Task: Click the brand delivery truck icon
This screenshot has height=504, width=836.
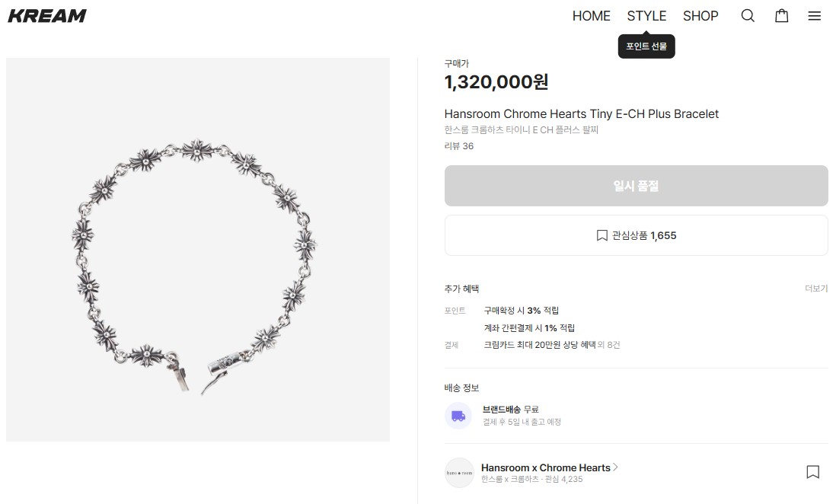Action: point(458,416)
